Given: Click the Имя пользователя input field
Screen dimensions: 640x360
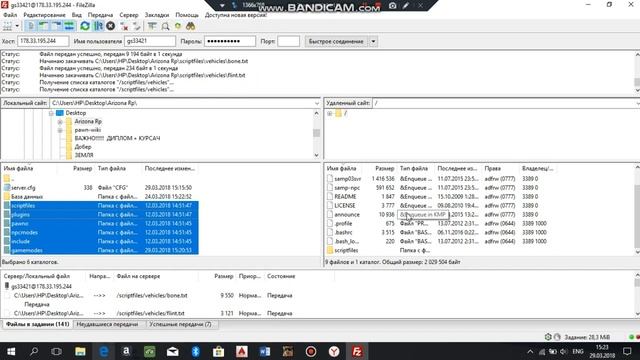Looking at the screenshot, I should tap(150, 41).
